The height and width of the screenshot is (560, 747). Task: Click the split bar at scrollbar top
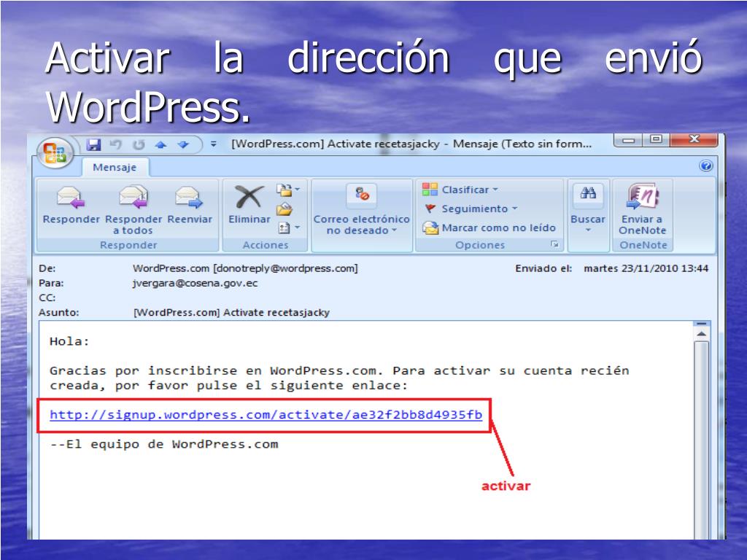pyautogui.click(x=701, y=324)
